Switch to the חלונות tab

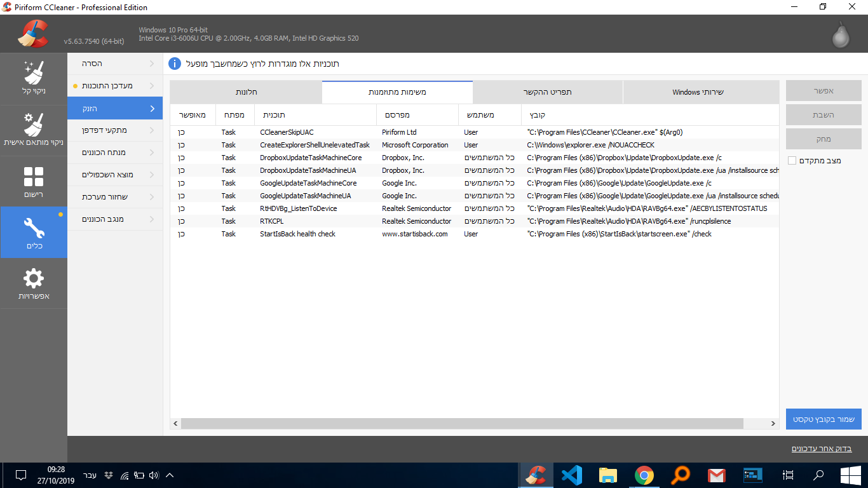[246, 92]
